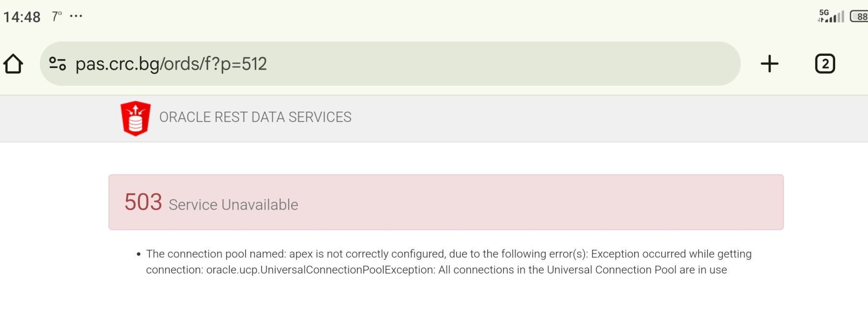
Task: Click the Service Unavailable heading text
Action: point(233,205)
